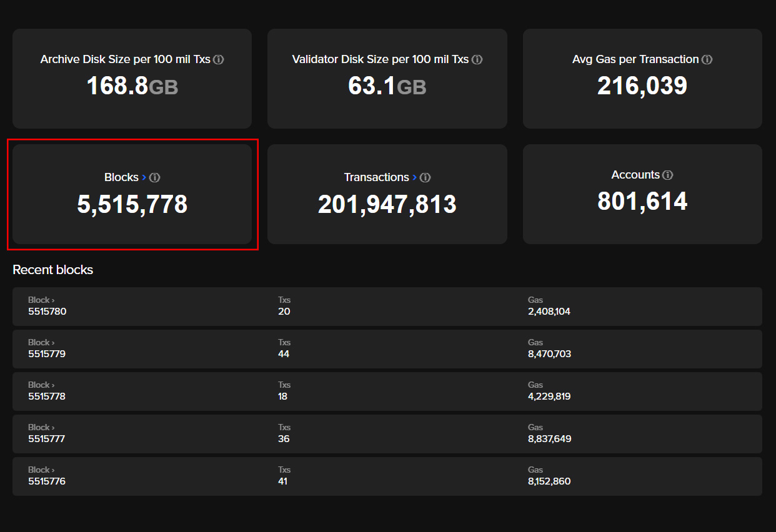Open info tooltip for Validator Disk Size
The image size is (776, 532).
coord(477,59)
